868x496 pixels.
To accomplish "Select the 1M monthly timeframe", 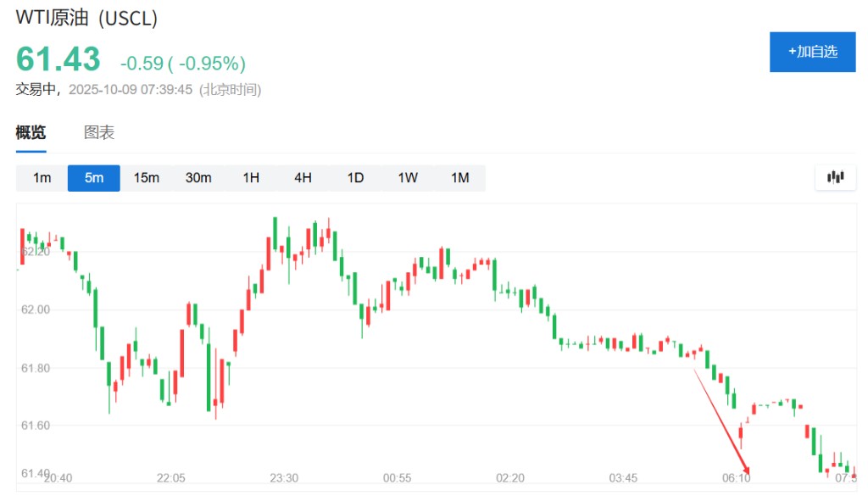I will coord(459,178).
